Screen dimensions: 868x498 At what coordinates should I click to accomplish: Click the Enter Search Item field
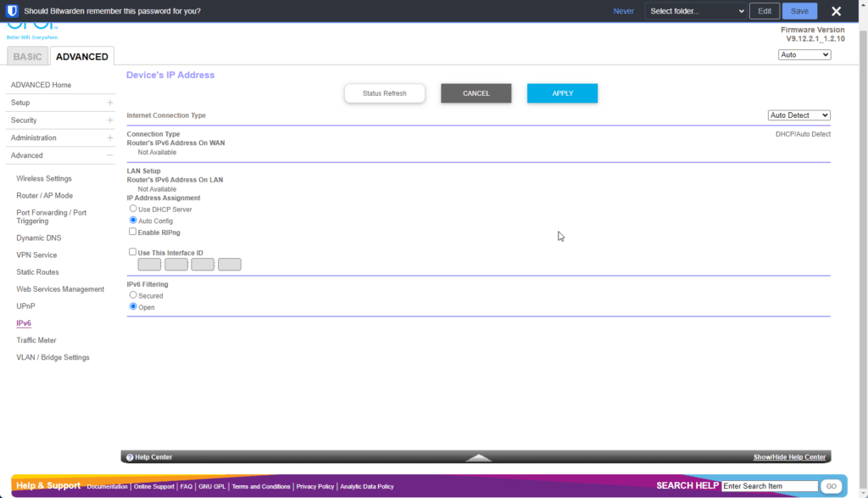coord(769,486)
